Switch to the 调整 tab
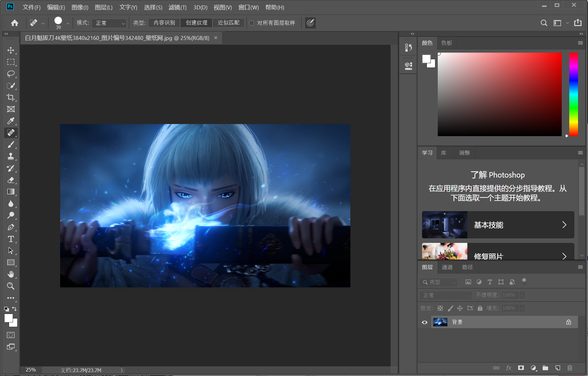 (464, 153)
